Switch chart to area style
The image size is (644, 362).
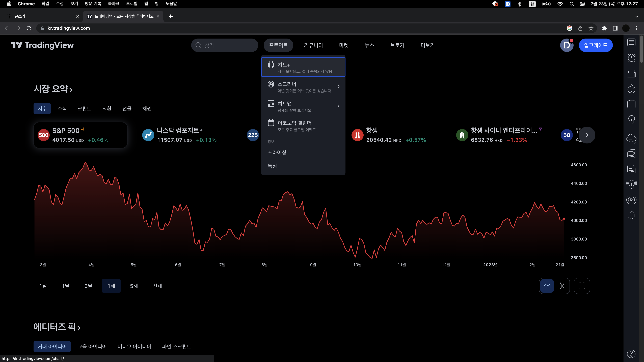547,286
